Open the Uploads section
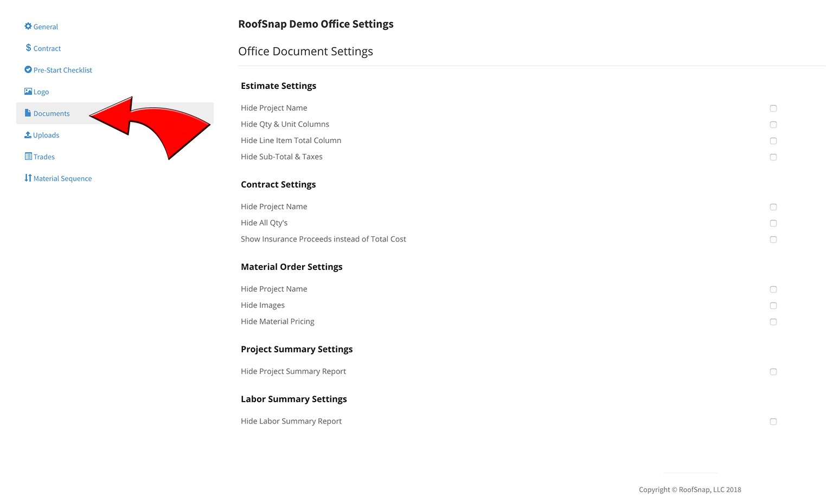Image resolution: width=826 pixels, height=504 pixels. click(46, 135)
